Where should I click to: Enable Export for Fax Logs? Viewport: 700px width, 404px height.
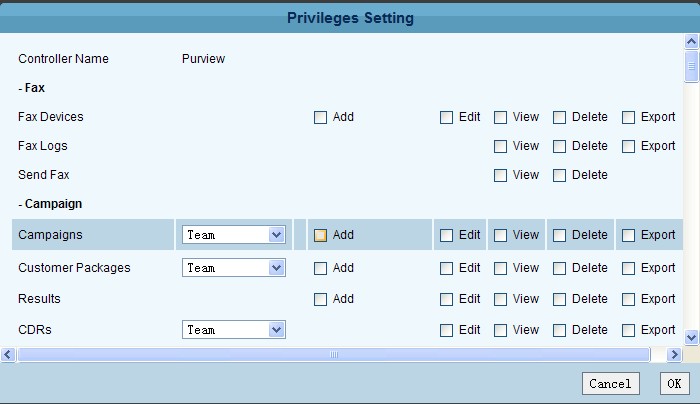click(628, 146)
